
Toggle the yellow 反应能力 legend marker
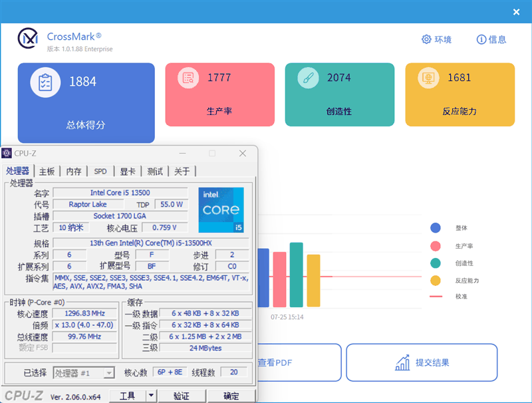click(x=436, y=281)
